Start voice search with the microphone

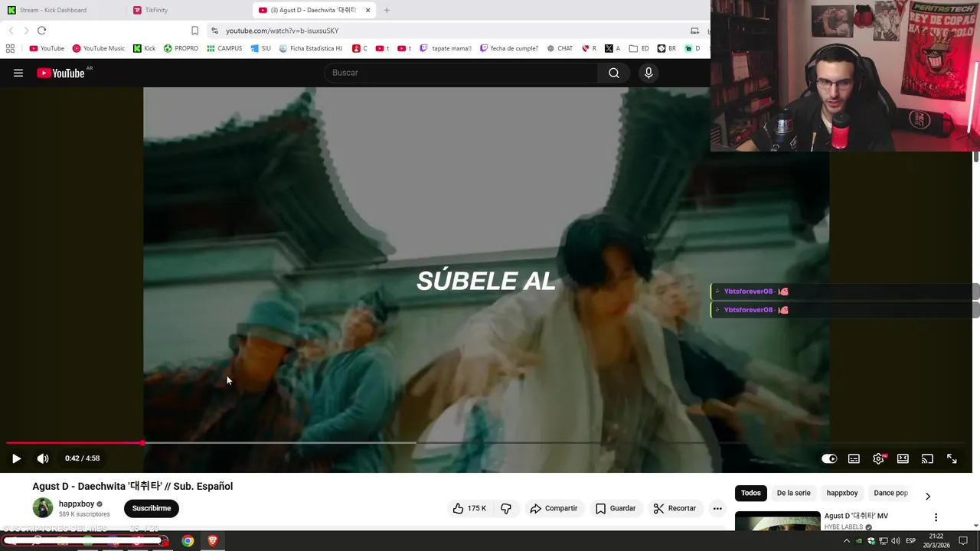[648, 73]
